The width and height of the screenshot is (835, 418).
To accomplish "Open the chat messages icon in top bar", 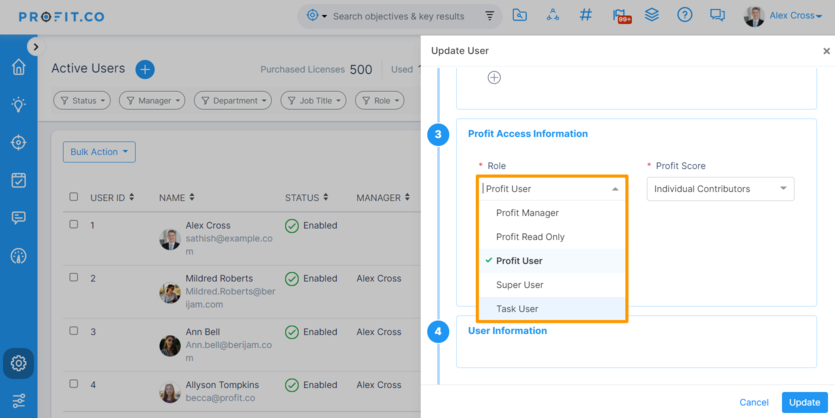I will coord(717,15).
